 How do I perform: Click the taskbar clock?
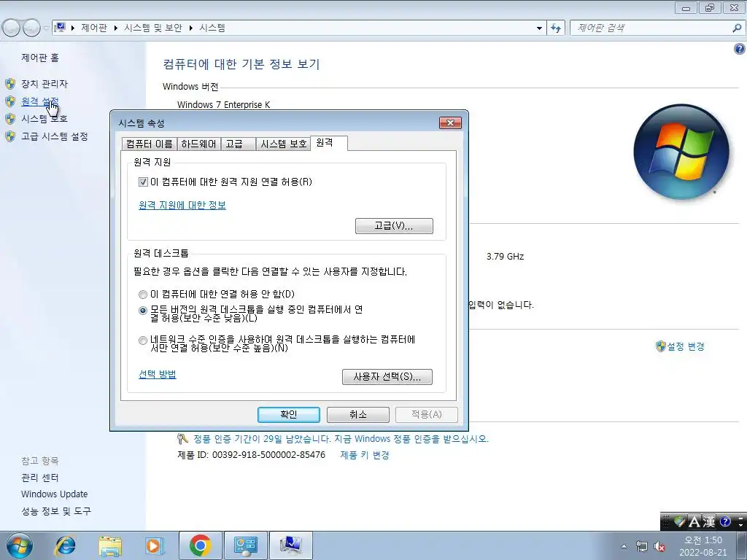pyautogui.click(x=703, y=546)
